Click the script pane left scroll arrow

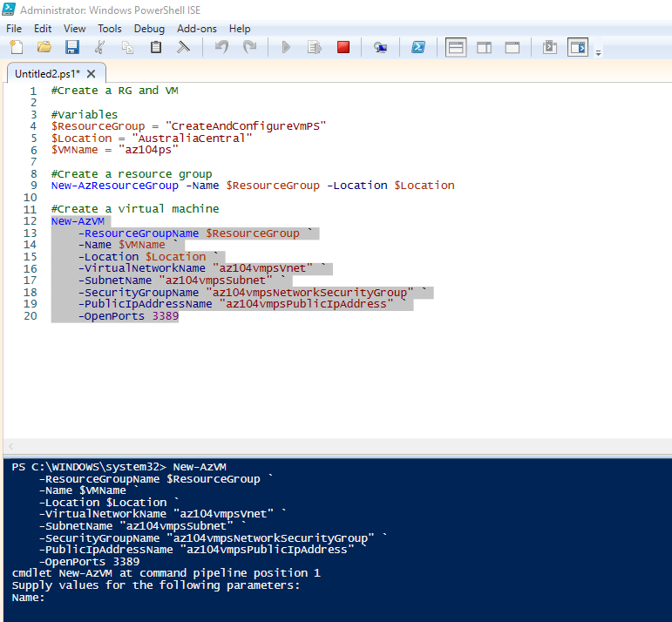tap(11, 446)
